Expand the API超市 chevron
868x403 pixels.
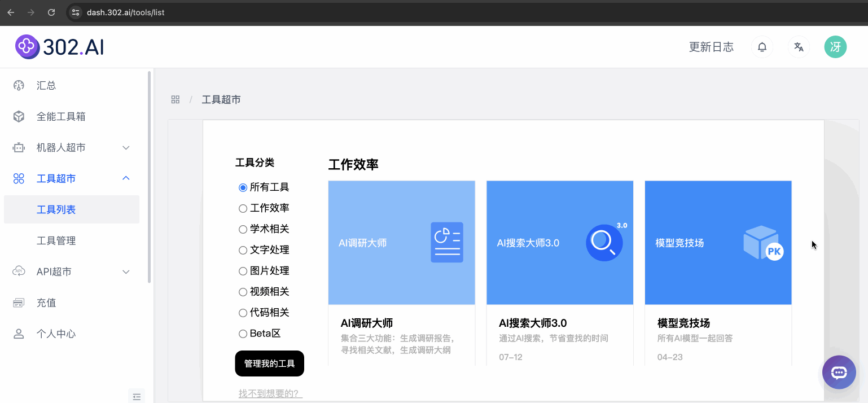pyautogui.click(x=126, y=271)
